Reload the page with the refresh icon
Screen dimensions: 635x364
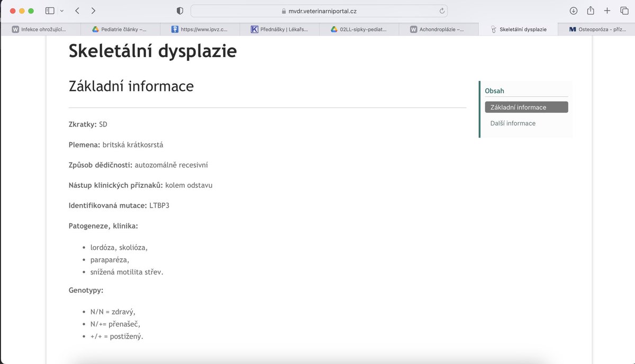coord(442,11)
